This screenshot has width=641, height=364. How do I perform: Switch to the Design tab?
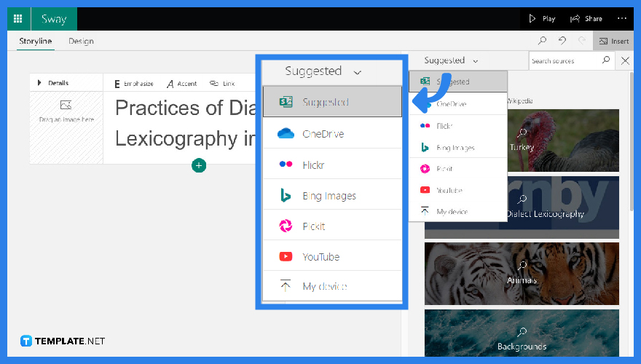point(81,41)
